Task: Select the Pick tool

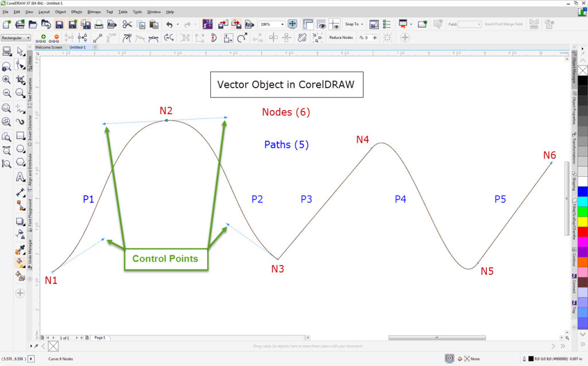Action: coord(20,51)
